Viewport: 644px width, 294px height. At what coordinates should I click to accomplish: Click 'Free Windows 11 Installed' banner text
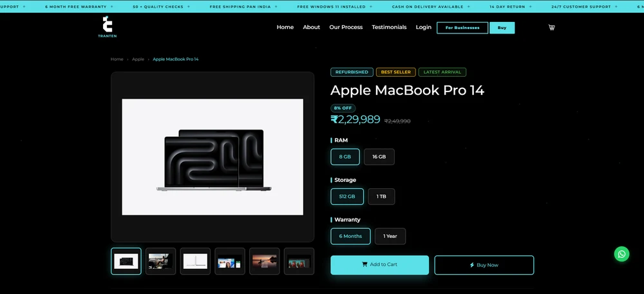point(331,6)
